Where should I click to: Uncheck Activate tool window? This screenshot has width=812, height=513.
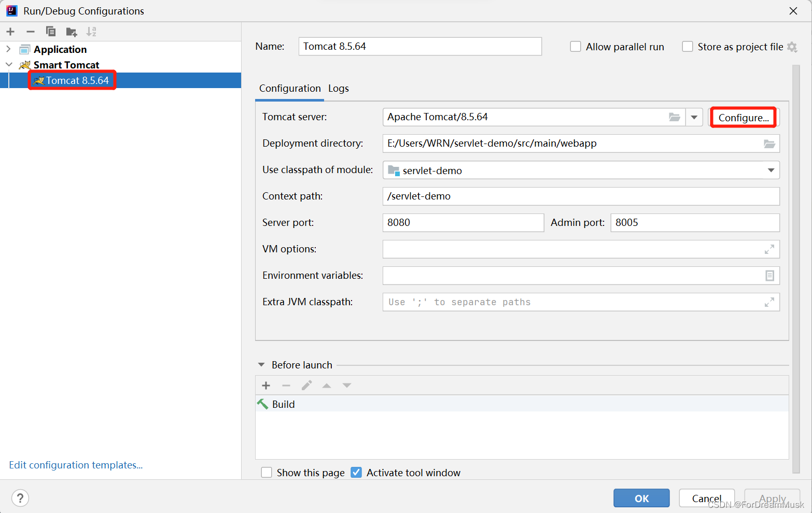[x=356, y=473]
